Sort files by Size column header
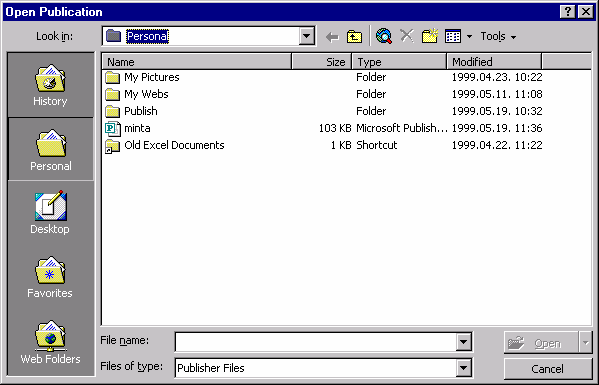This screenshot has width=599, height=385. [322, 62]
